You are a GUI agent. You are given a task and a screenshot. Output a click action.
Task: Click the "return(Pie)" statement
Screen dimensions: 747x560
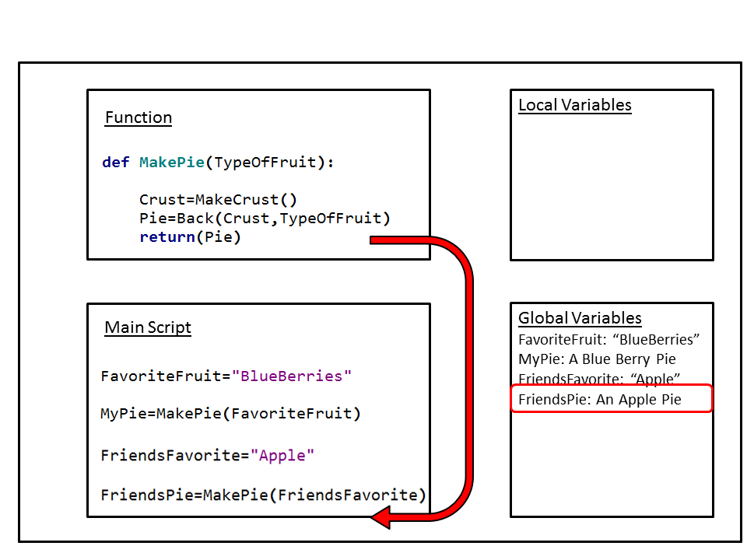pos(190,237)
